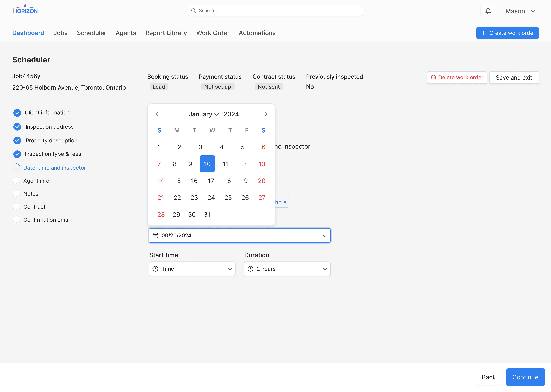Open the Jobs tab

tap(61, 33)
